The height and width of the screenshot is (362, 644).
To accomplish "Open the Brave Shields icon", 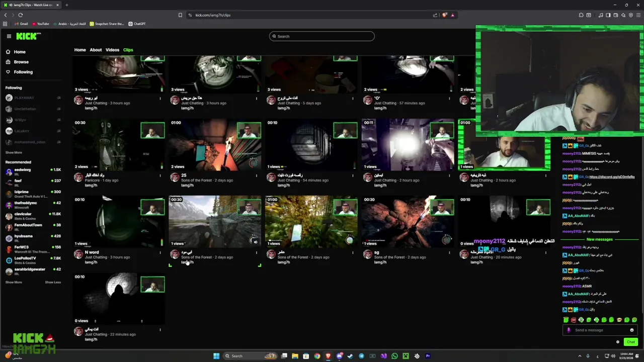I will [444, 15].
